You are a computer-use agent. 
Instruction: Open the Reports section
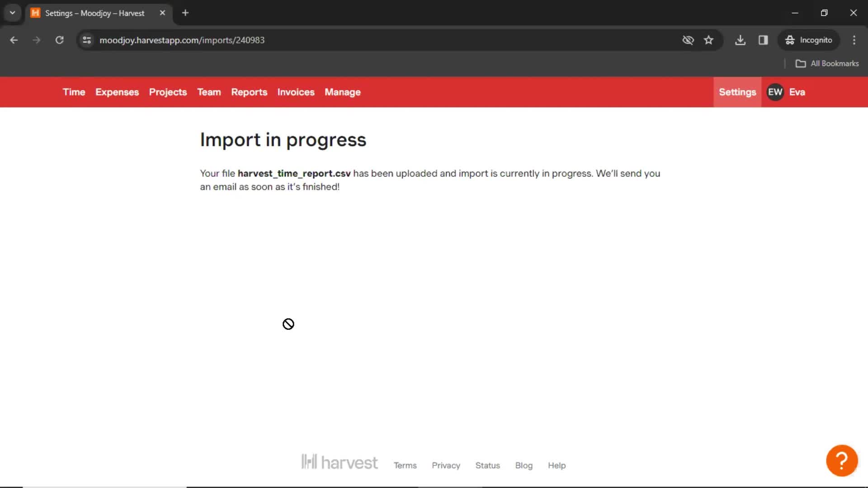tap(249, 92)
